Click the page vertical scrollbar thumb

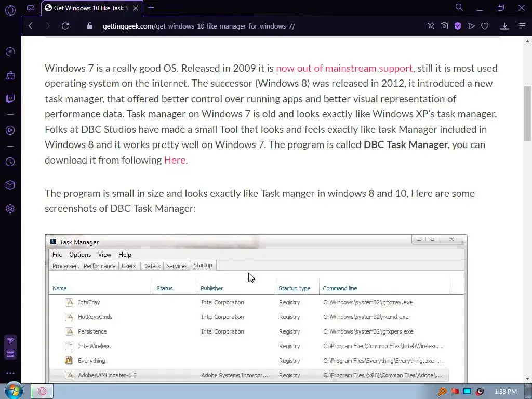(x=528, y=114)
